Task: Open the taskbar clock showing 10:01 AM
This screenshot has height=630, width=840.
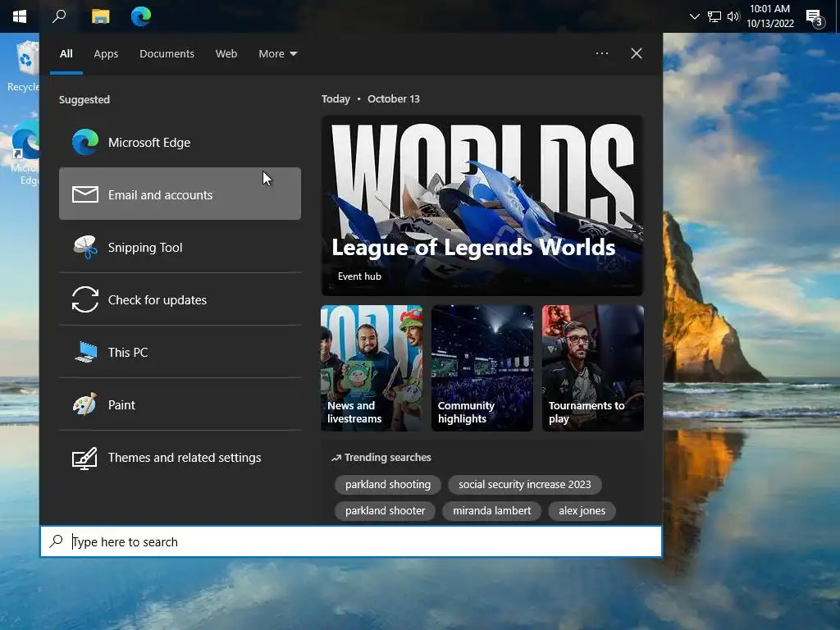Action: click(x=769, y=16)
